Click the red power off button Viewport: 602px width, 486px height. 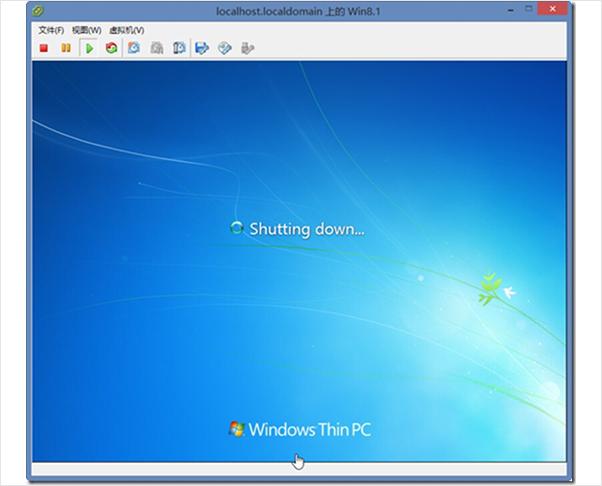point(44,48)
